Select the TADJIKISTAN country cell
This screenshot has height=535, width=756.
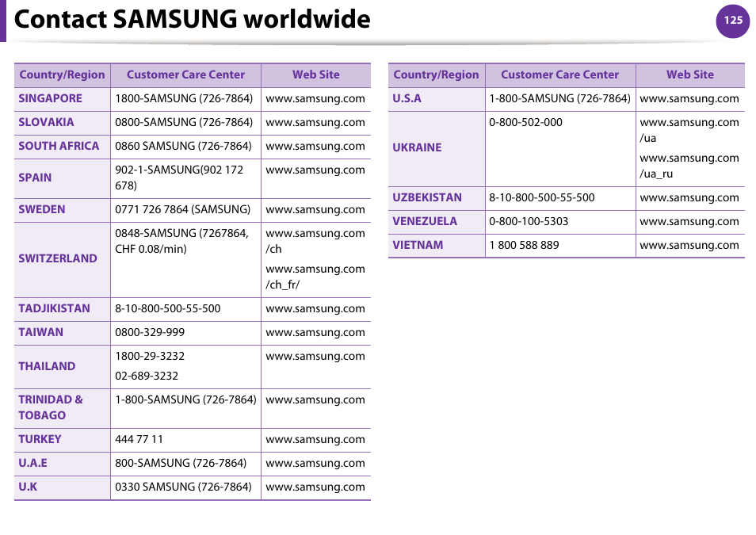click(62, 309)
